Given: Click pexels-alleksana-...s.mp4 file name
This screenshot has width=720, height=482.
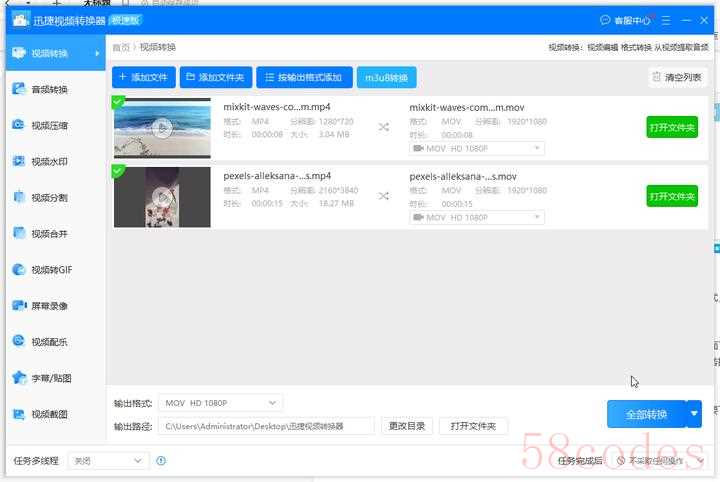Looking at the screenshot, I should click(x=277, y=175).
